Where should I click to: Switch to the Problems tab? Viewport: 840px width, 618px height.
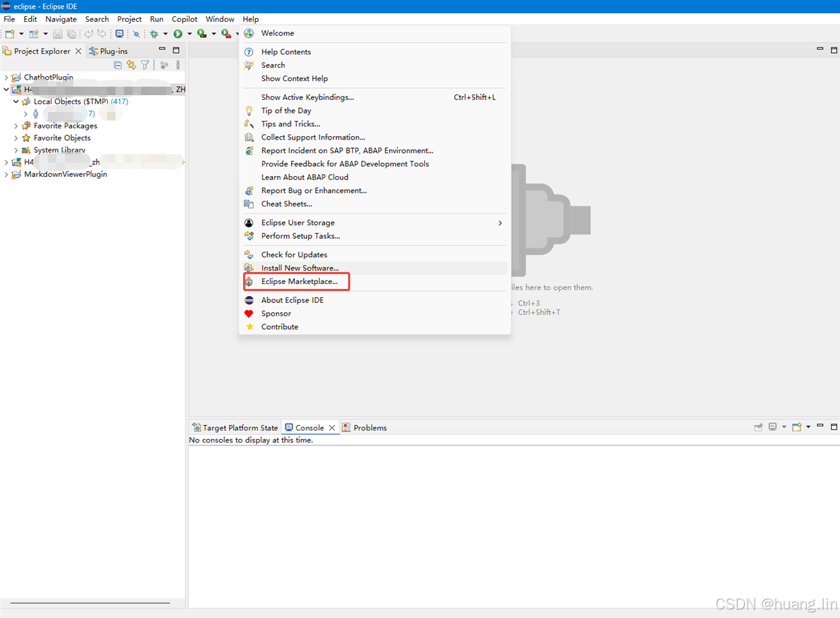[x=365, y=428]
